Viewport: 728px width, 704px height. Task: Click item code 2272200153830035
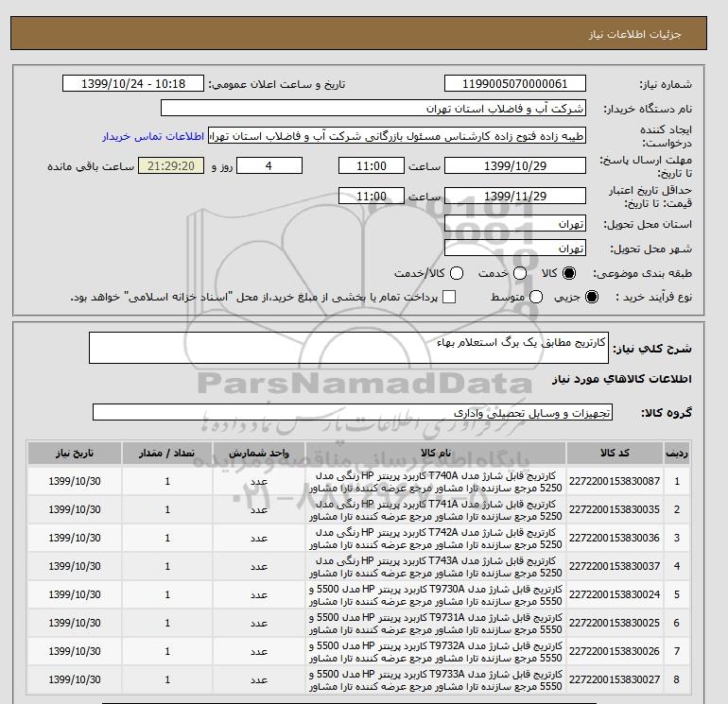[615, 509]
